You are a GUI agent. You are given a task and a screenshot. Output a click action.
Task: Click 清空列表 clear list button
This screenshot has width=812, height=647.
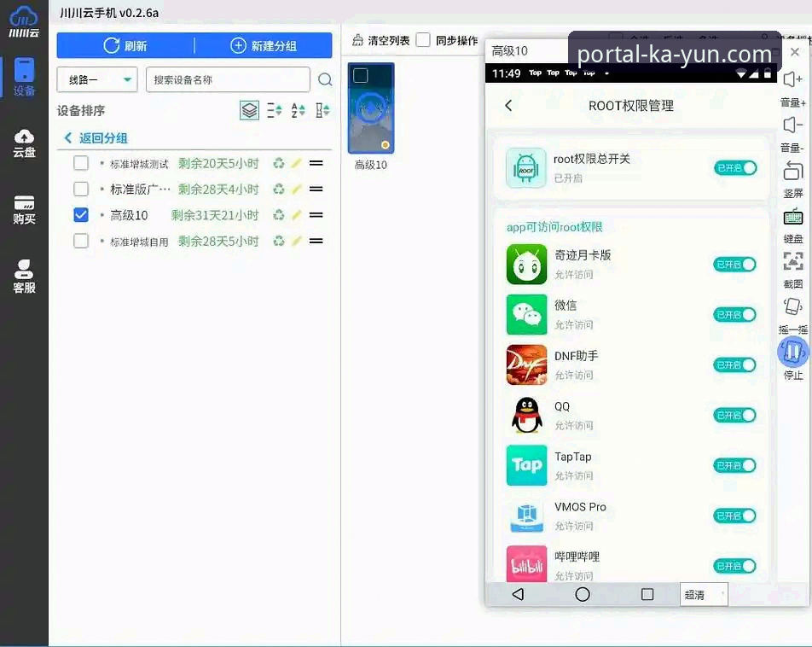[380, 40]
